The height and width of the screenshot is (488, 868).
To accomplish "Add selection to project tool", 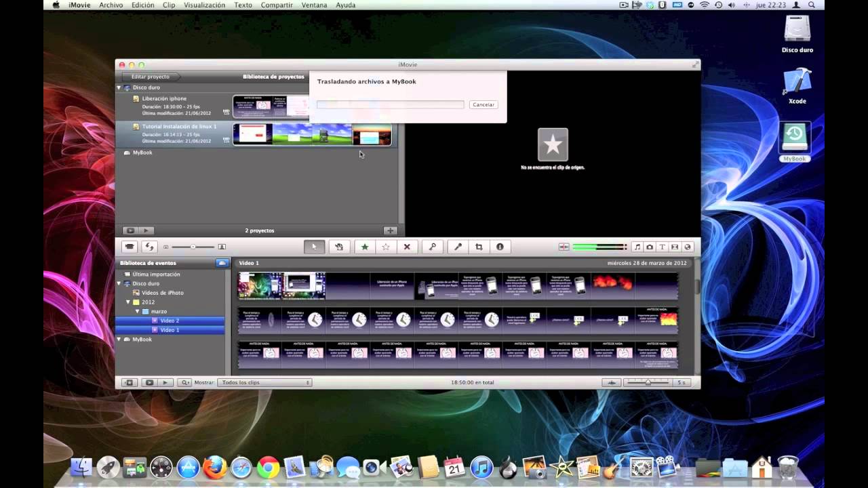I will tap(339, 247).
